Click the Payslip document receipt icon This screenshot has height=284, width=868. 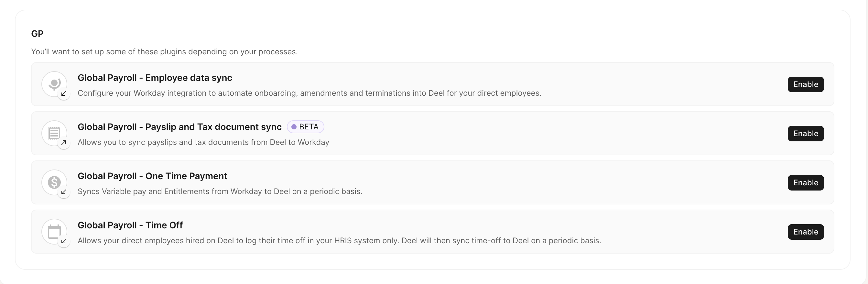coord(54,133)
